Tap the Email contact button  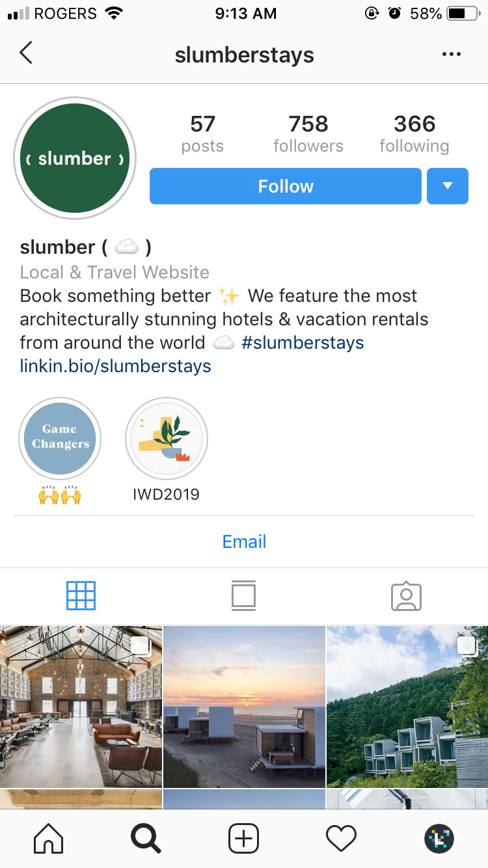click(x=244, y=541)
